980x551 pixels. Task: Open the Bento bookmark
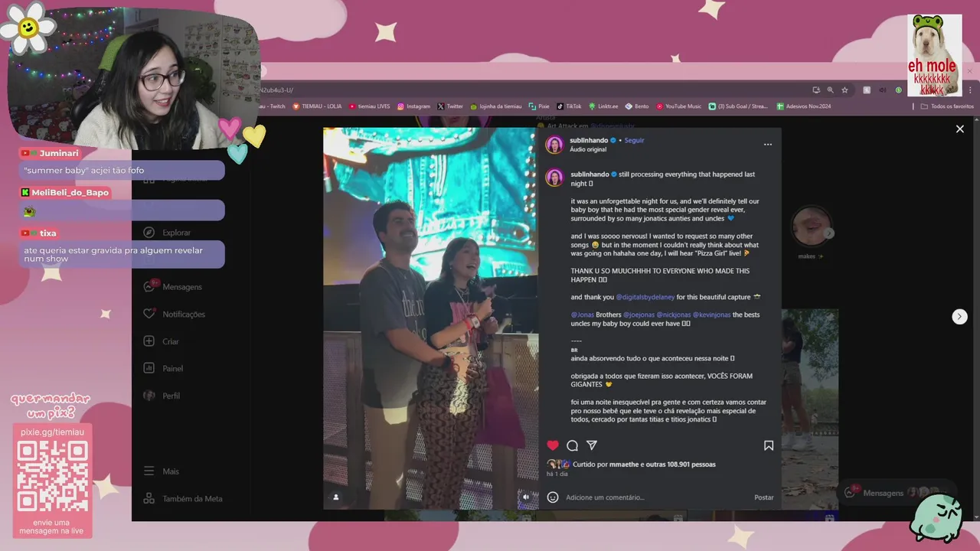coord(637,106)
